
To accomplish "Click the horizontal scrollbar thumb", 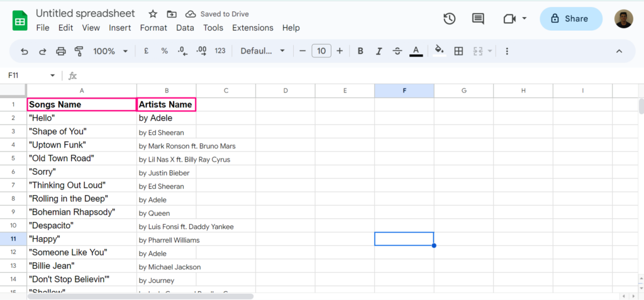I will coord(140,296).
